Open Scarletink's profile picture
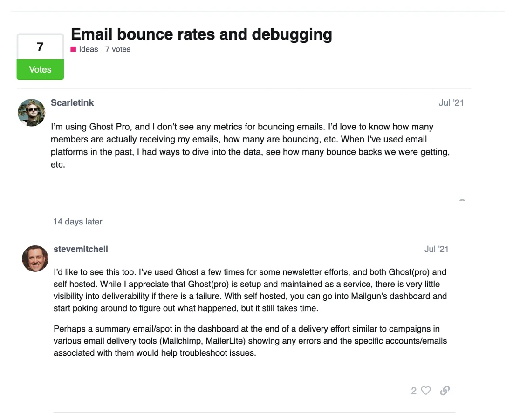520x420 pixels. pos(31,112)
